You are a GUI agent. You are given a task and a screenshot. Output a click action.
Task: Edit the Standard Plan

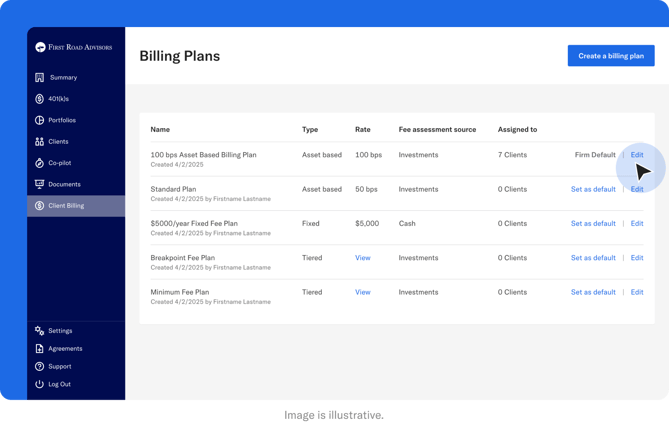coord(637,189)
